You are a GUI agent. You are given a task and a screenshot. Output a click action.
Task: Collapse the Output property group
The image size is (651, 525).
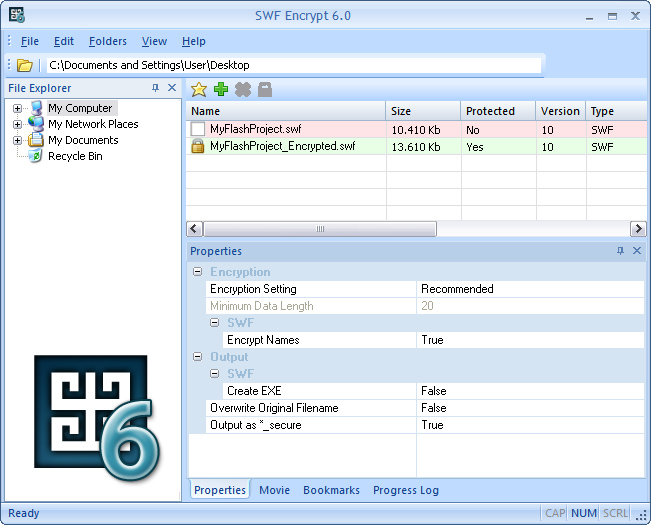point(197,357)
